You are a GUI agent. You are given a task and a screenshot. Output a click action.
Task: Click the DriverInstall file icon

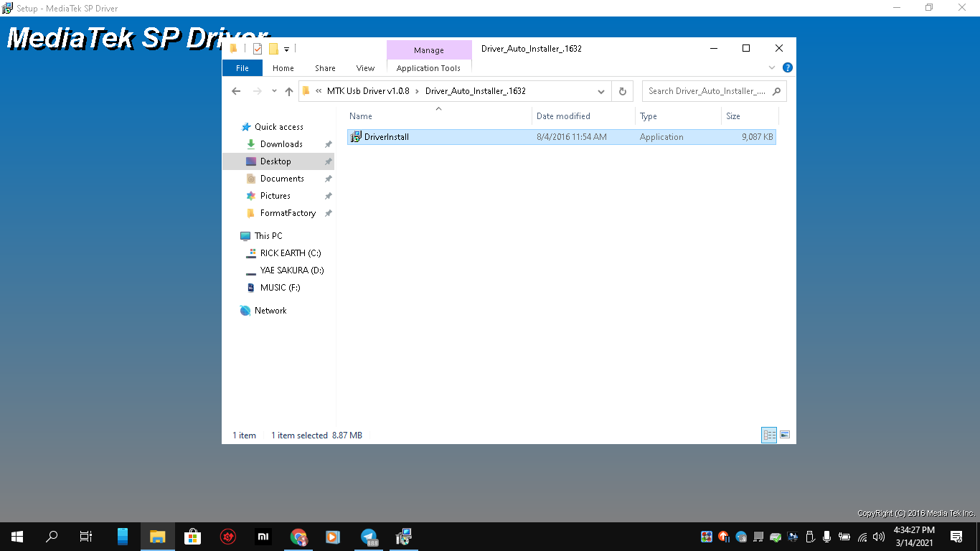pos(356,137)
